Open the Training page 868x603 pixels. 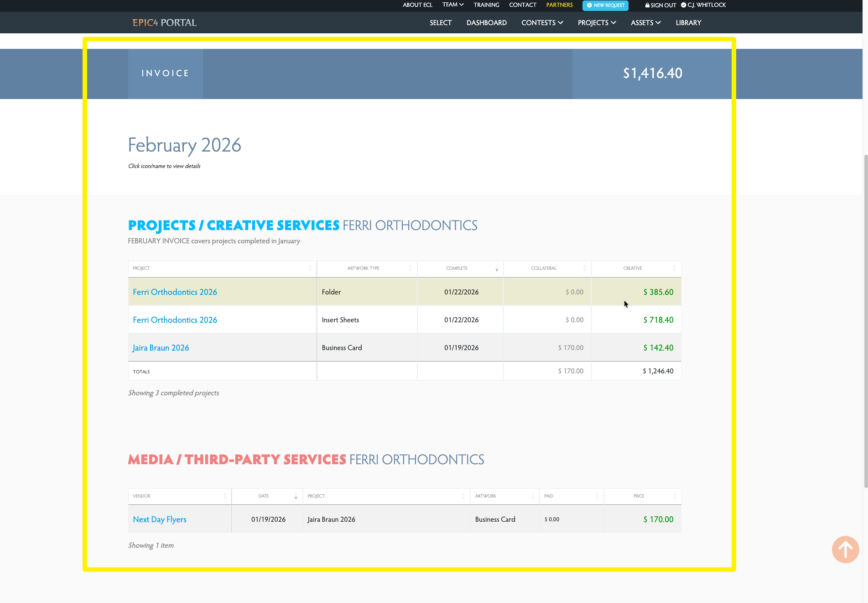(x=486, y=5)
